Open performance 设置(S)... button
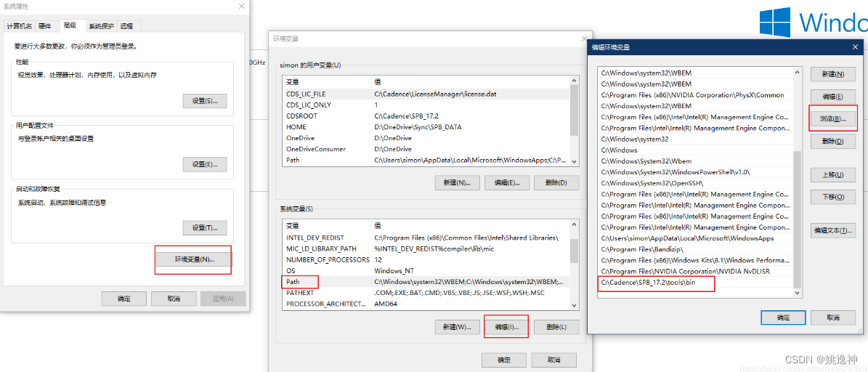868x372 pixels. point(204,101)
